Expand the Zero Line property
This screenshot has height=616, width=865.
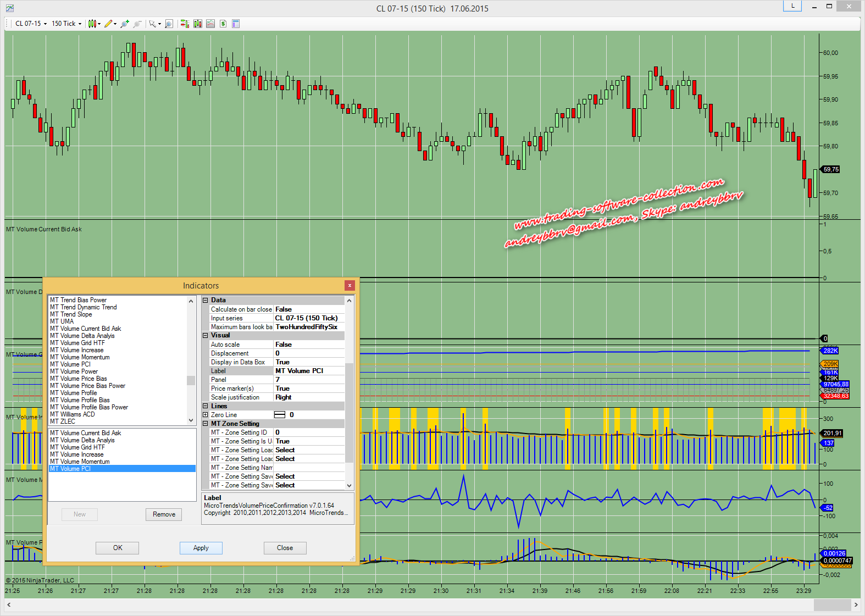click(x=206, y=415)
